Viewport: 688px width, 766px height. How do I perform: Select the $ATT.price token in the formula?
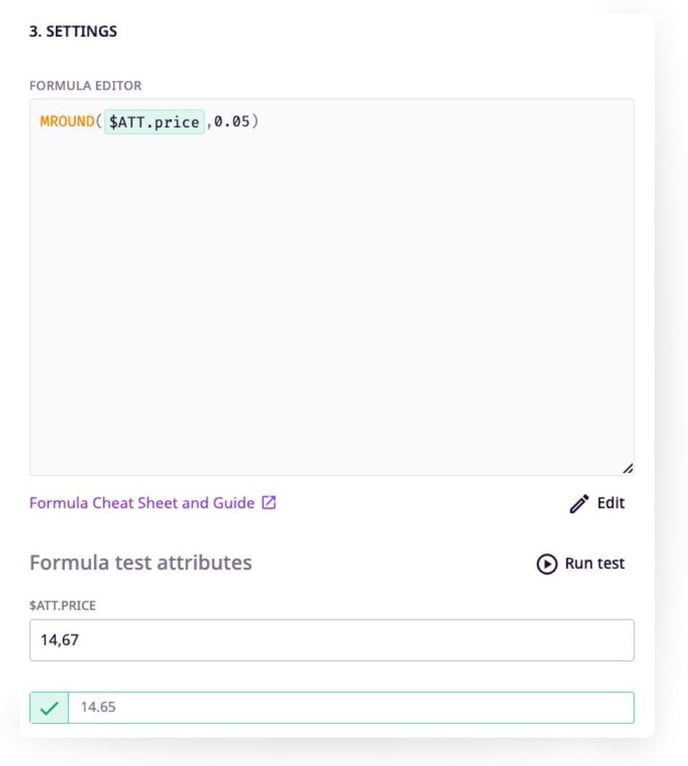click(154, 123)
